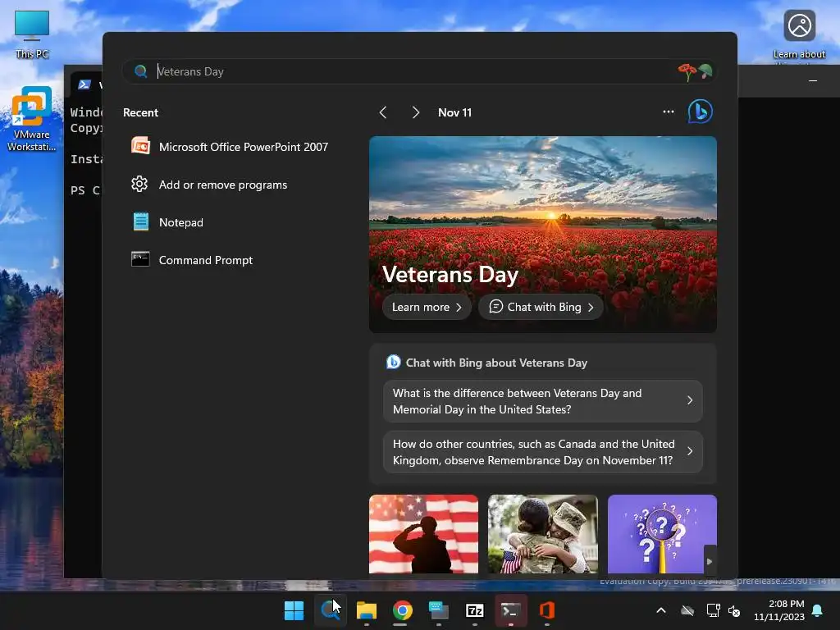
Task: Select This PC desktop icon
Action: 32,34
